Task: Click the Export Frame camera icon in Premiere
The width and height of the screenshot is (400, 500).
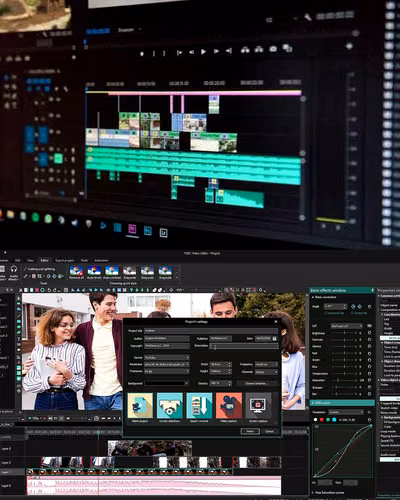Action: [273, 49]
